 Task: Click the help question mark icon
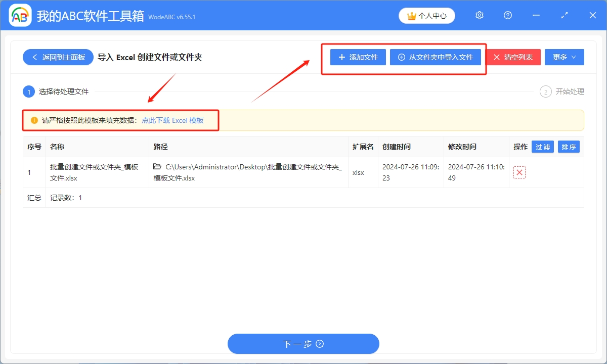click(507, 15)
